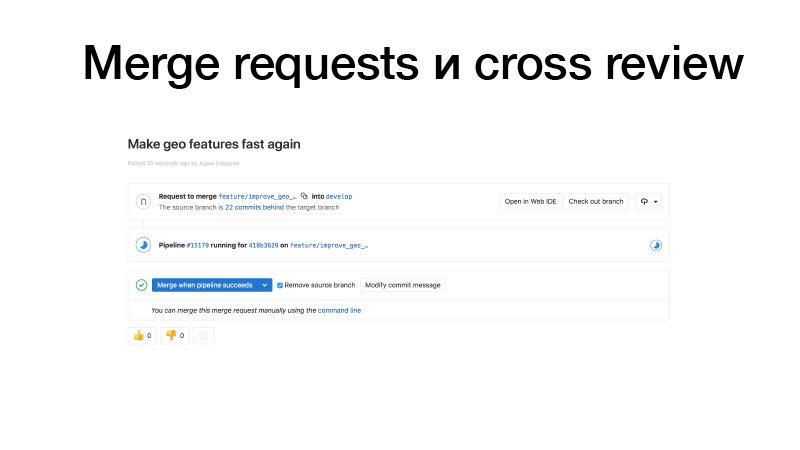
Task: Copy the source branch name
Action: [x=304, y=196]
